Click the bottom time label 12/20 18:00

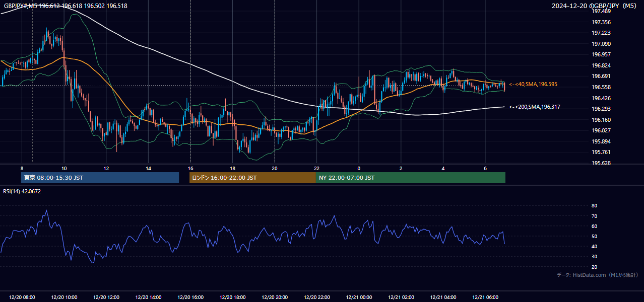tap(232, 297)
